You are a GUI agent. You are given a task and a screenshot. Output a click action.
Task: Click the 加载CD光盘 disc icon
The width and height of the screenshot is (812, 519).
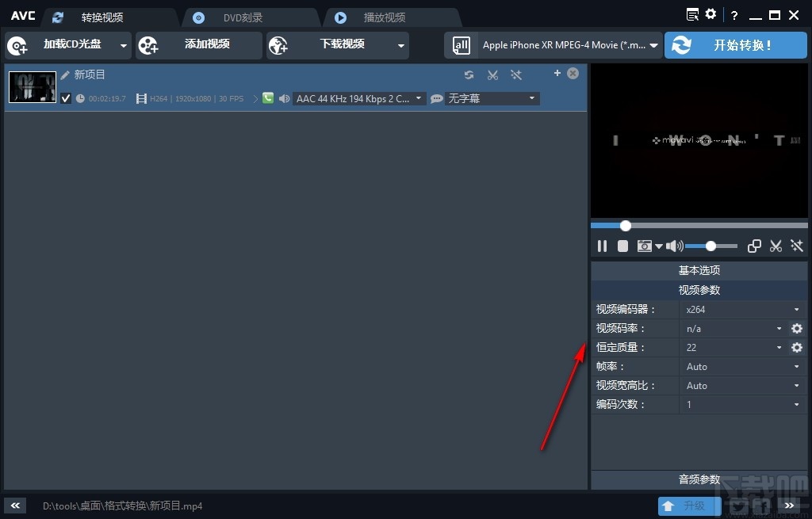click(x=17, y=45)
